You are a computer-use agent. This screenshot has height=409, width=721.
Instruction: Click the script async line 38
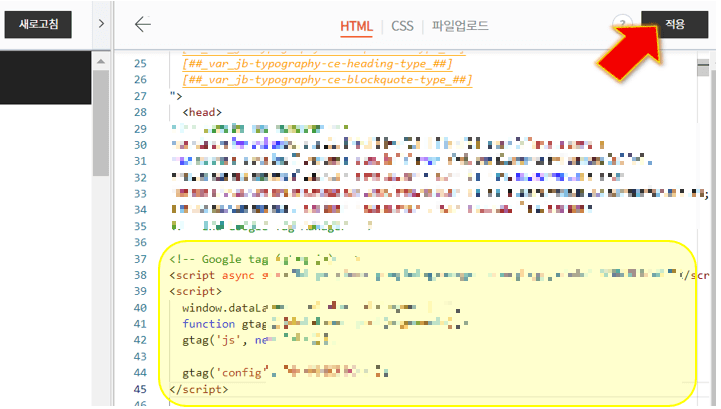click(x=439, y=275)
